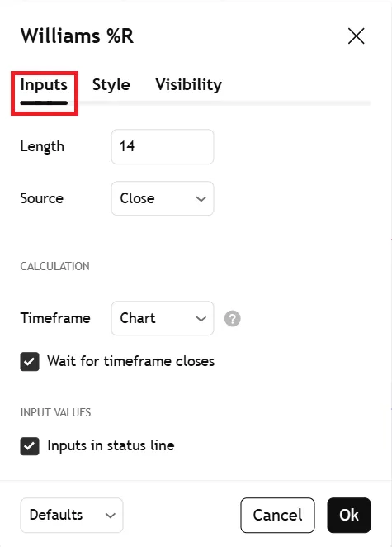
Task: Focus the Length input field
Action: 163,146
